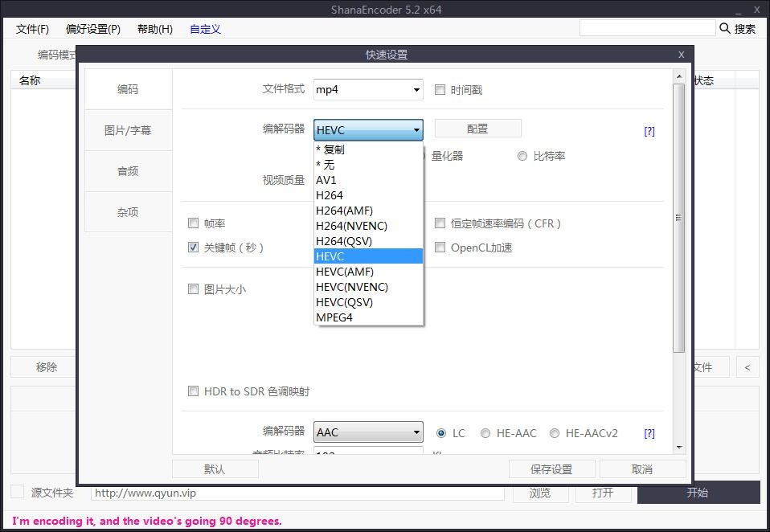
Task: Toggle the keyframe seconds checkbox
Action: coord(193,248)
